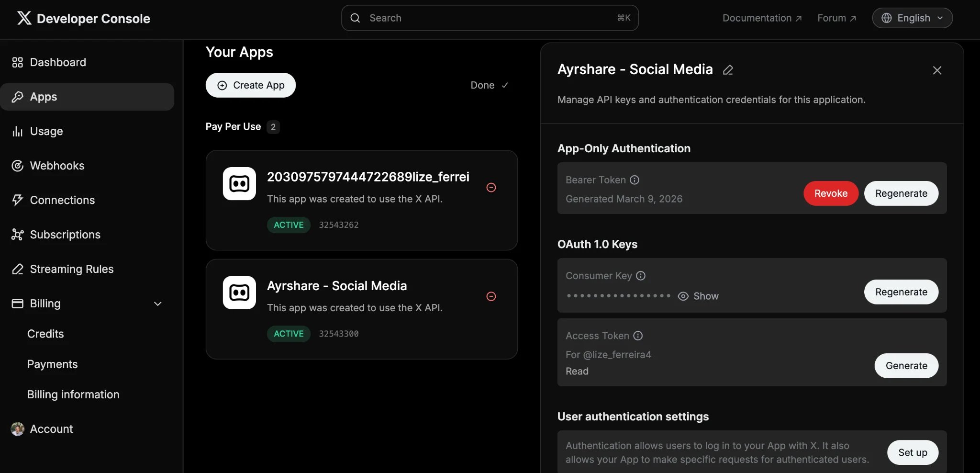
Task: Regenerate the Consumer Key
Action: pos(901,292)
